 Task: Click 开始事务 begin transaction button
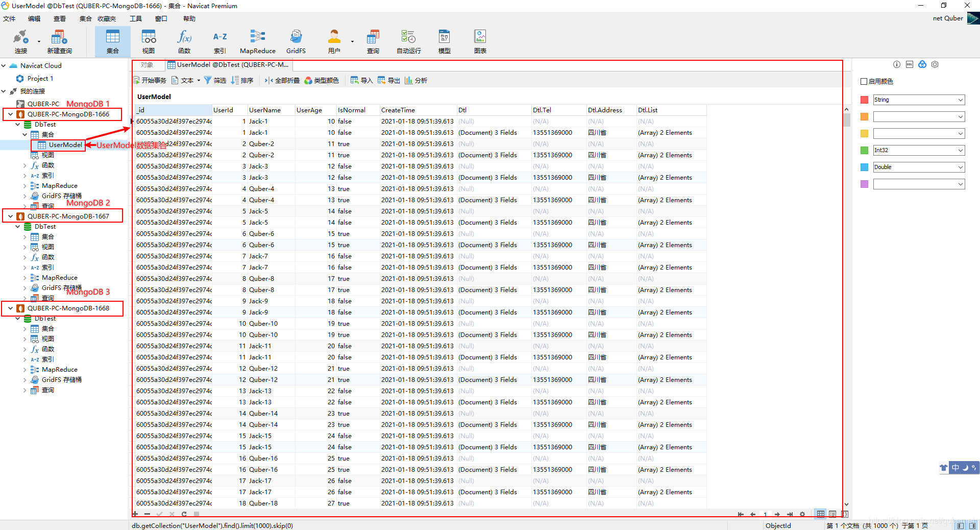coord(150,81)
